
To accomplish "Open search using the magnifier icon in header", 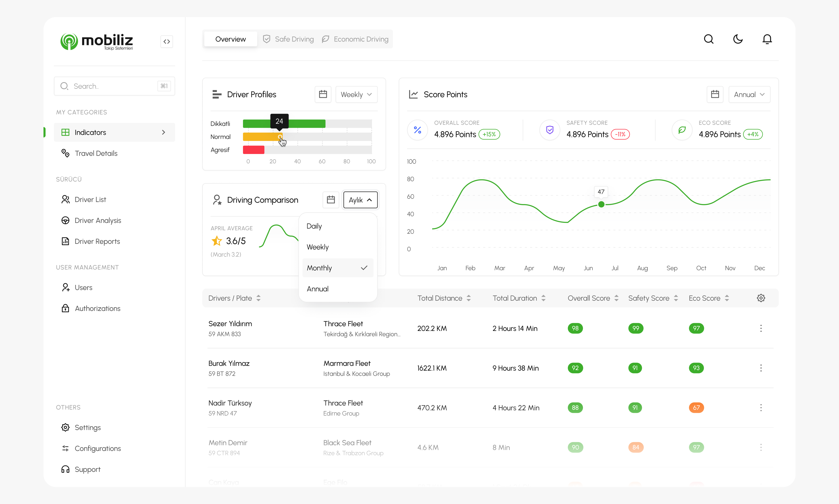I will point(709,39).
